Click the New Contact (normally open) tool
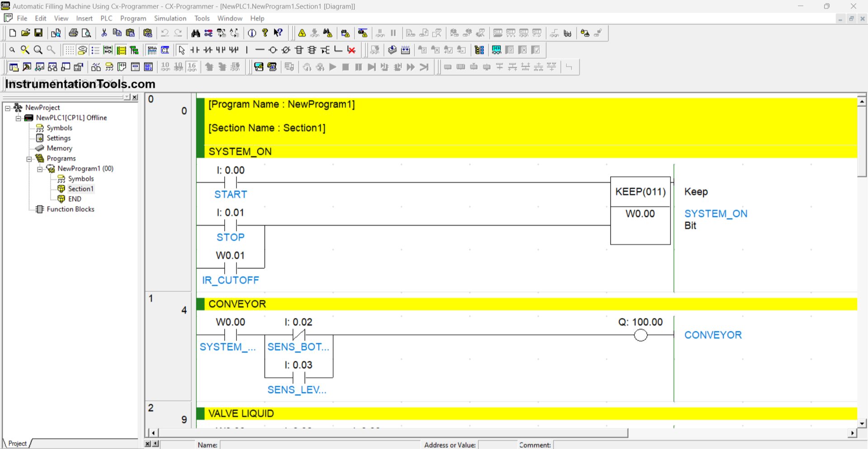The width and height of the screenshot is (868, 449). pyautogui.click(x=195, y=50)
